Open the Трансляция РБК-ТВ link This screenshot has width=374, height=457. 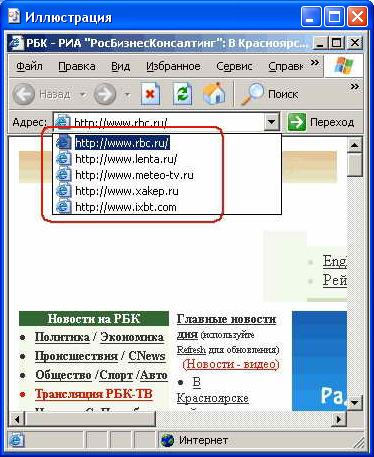coord(94,394)
